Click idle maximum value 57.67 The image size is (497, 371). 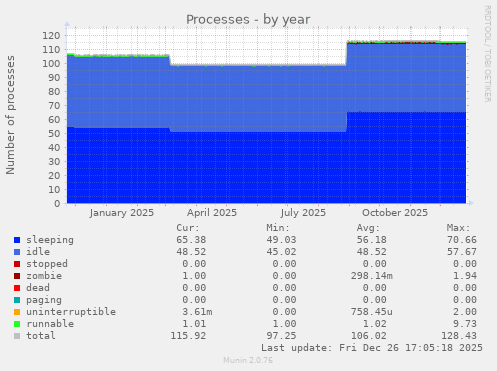click(x=462, y=252)
